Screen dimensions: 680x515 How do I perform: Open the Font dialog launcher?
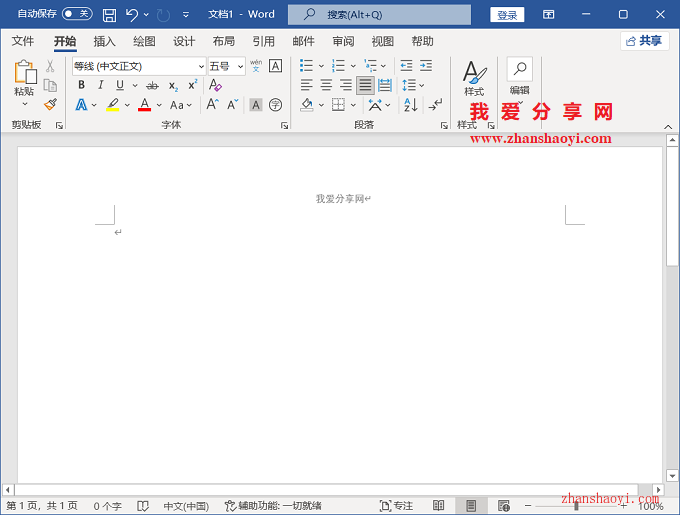[284, 125]
